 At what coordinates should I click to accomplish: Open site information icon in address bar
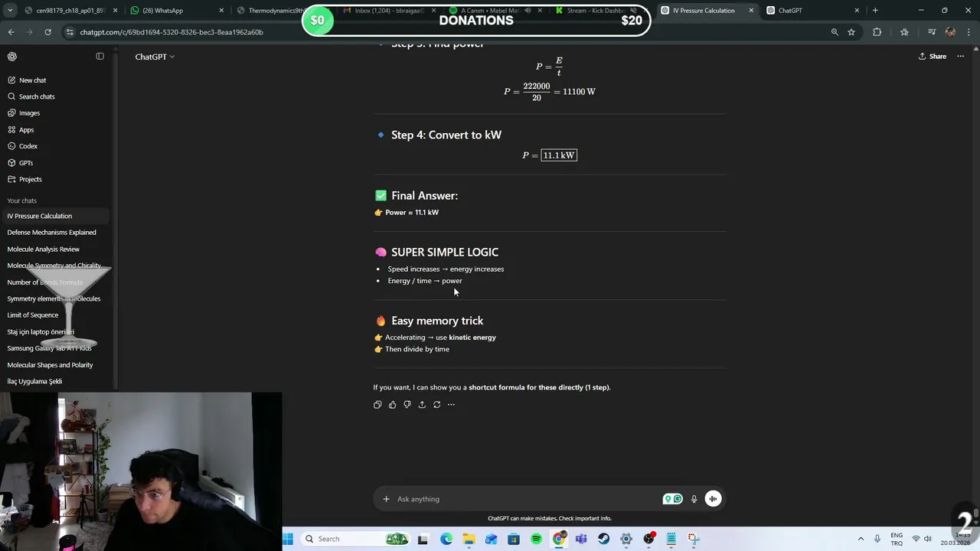pos(70,32)
